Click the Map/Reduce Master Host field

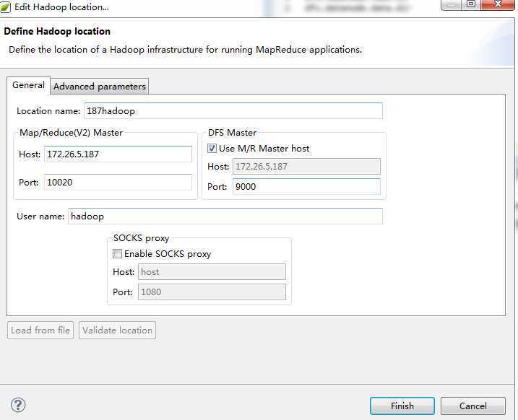(118, 154)
